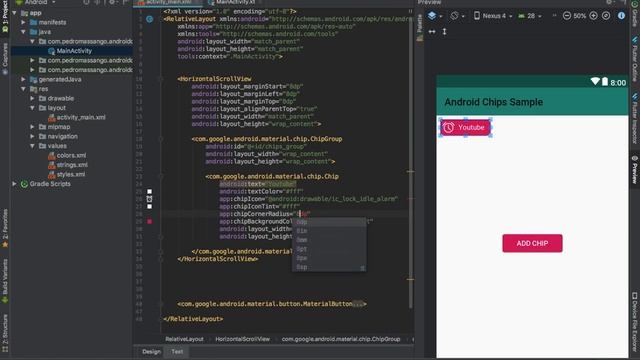Screen dimensions: 640x360
Task: Expand the navigation folder
Action: tap(32, 136)
